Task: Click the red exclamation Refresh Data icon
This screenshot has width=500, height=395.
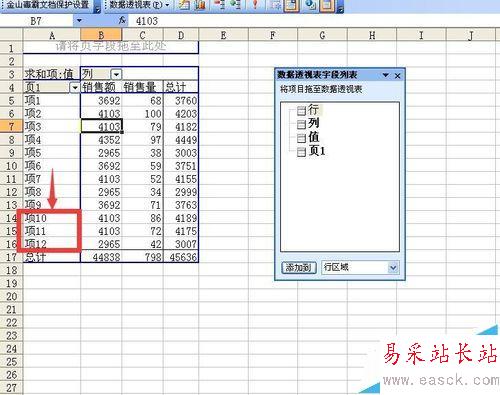Action: click(255, 5)
